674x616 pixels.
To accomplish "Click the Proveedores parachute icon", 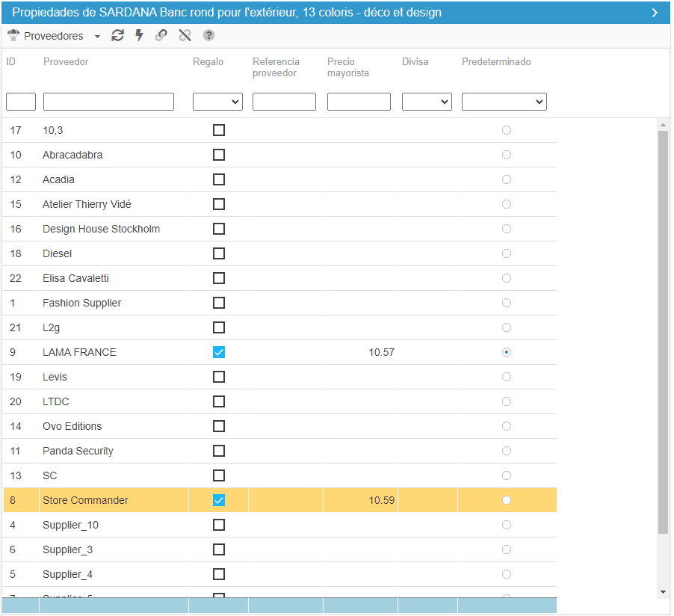I will click(x=13, y=35).
